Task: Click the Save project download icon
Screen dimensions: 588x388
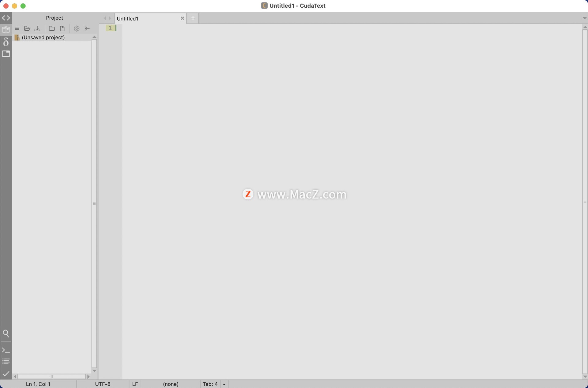Action: coord(37,28)
